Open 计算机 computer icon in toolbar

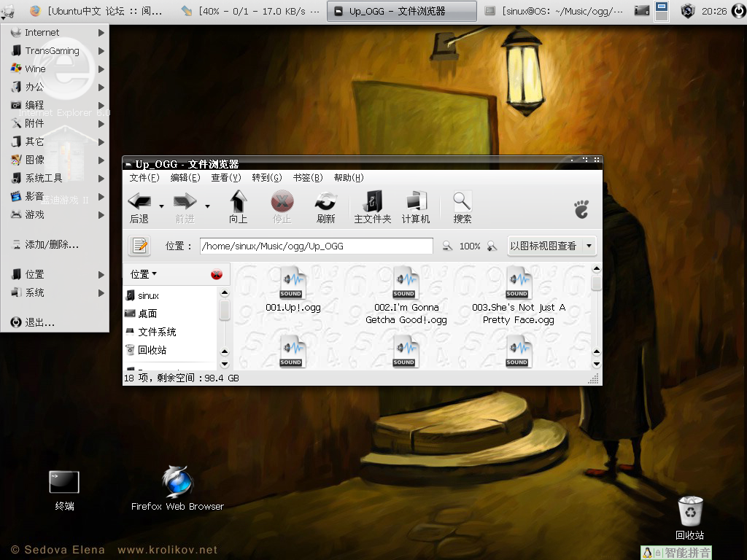click(416, 202)
